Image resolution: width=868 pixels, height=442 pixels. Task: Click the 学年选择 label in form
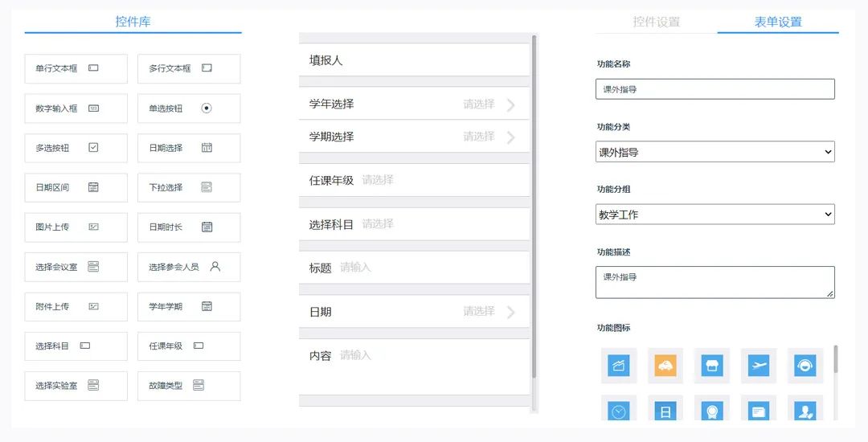coord(331,104)
